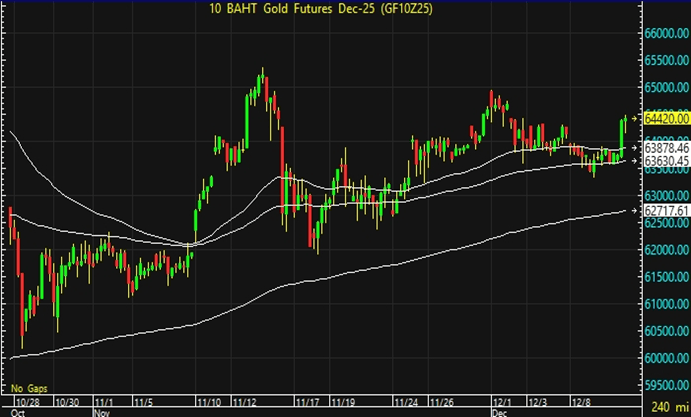Select the Nov month label
The height and width of the screenshot is (417, 691).
pyautogui.click(x=101, y=410)
